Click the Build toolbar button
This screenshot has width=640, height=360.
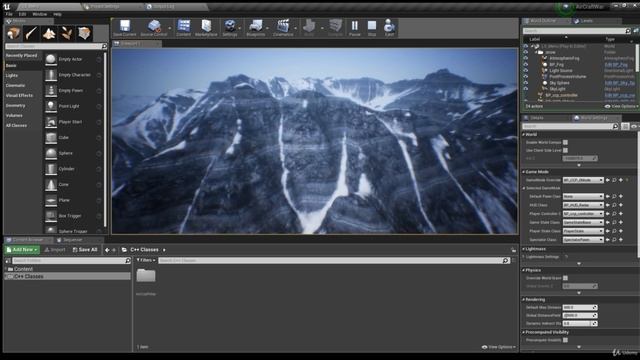tap(309, 28)
